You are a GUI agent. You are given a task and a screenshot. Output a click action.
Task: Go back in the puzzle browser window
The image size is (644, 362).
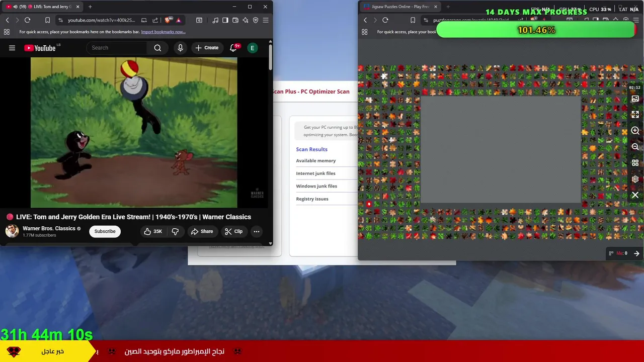(365, 20)
